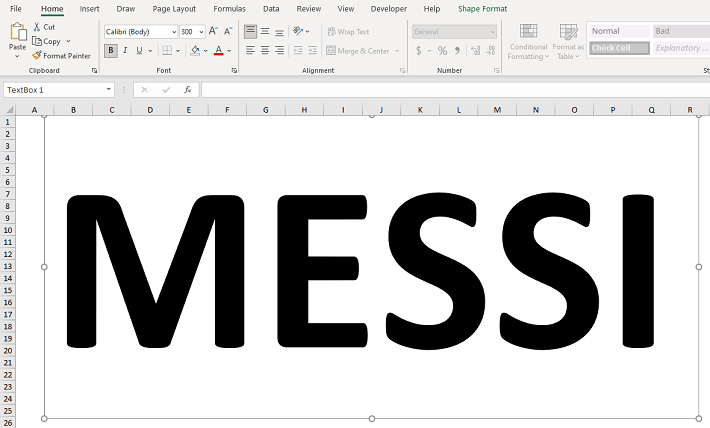Switch to the Shape Format tab
Viewport: 710px width, 428px height.
[x=482, y=9]
